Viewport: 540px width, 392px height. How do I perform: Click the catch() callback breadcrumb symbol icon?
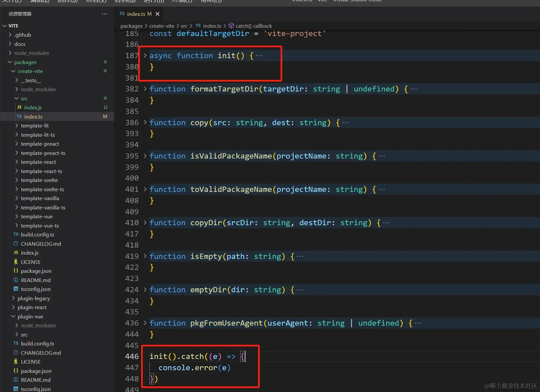pos(231,26)
